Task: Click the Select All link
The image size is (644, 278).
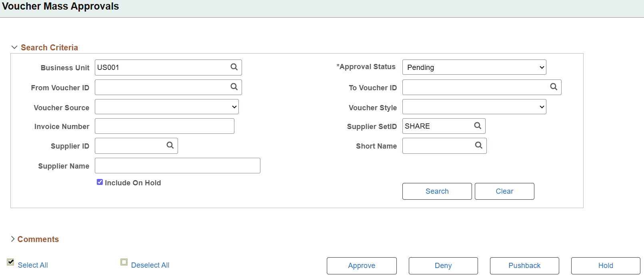Action: click(33, 265)
